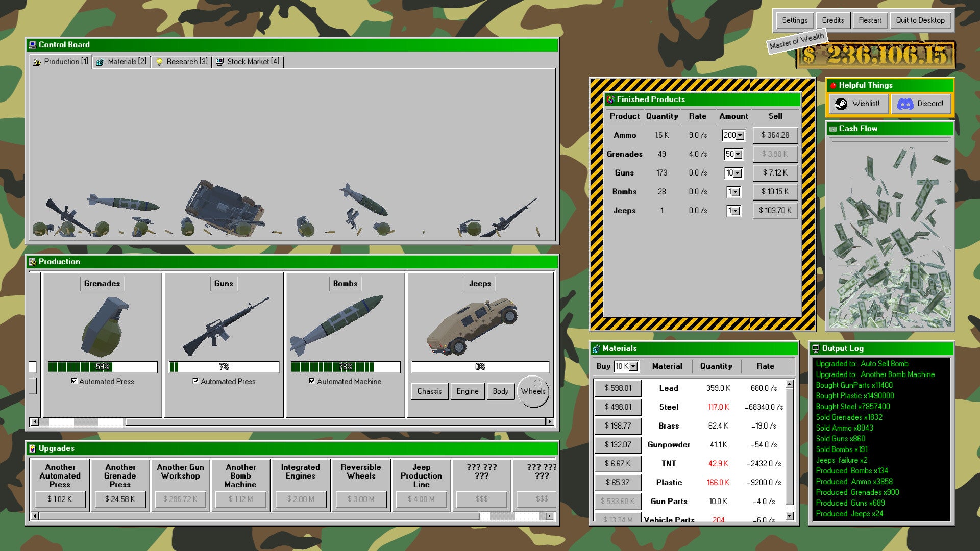Image resolution: width=980 pixels, height=551 pixels.
Task: Click the Control Board window icon
Action: point(33,45)
